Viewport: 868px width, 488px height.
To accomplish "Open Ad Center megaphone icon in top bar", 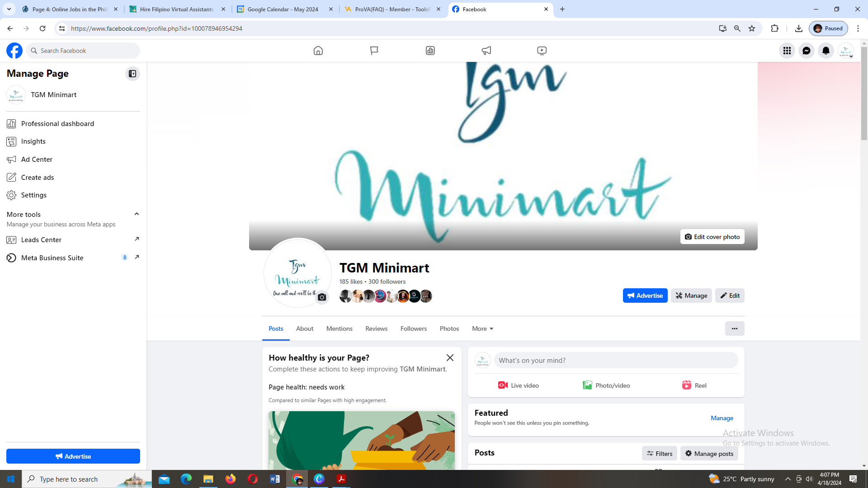I will (486, 51).
